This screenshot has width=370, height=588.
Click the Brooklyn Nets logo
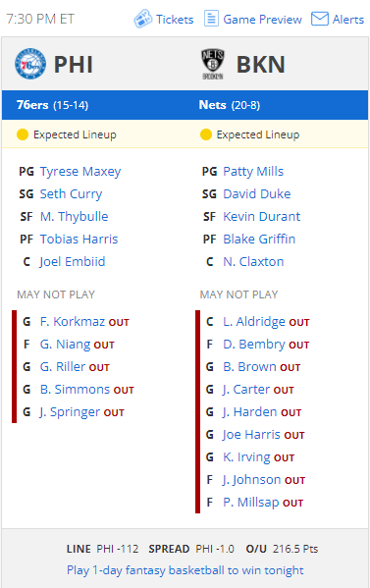pos(213,64)
